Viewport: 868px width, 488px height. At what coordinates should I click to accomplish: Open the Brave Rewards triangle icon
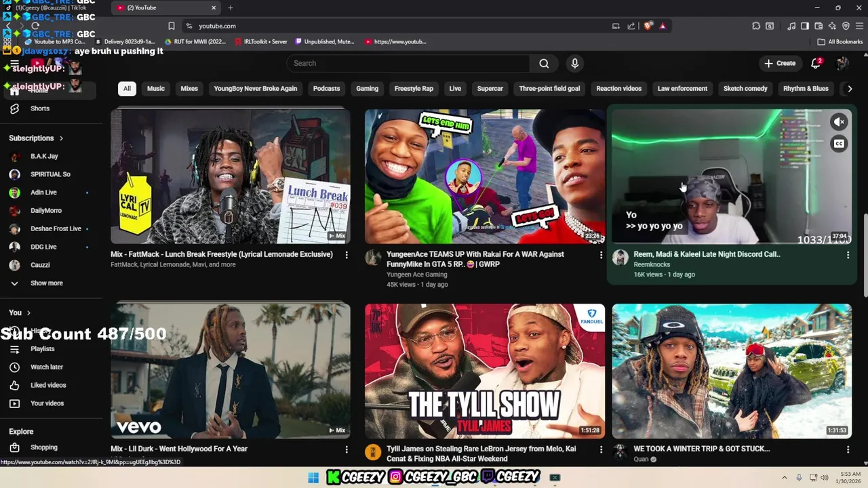tap(663, 26)
